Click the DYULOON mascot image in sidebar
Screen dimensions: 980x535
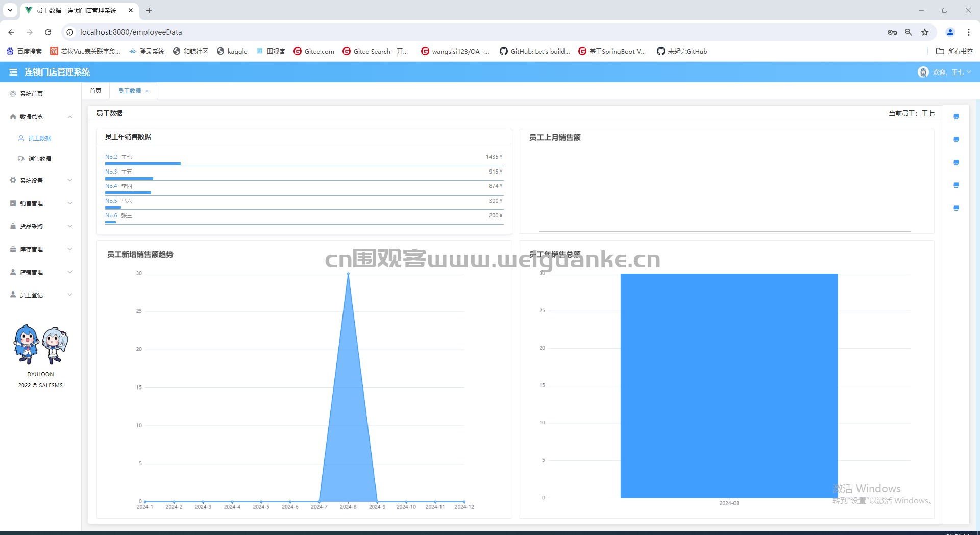pos(40,344)
